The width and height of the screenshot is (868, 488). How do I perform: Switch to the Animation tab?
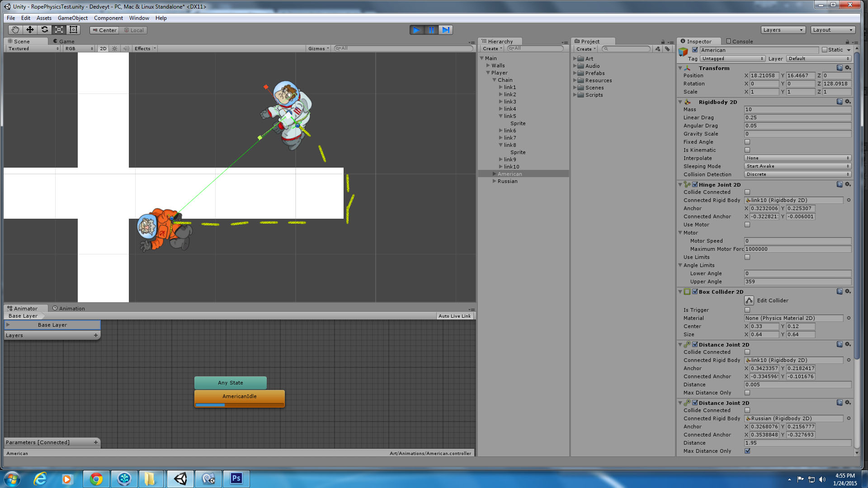69,309
